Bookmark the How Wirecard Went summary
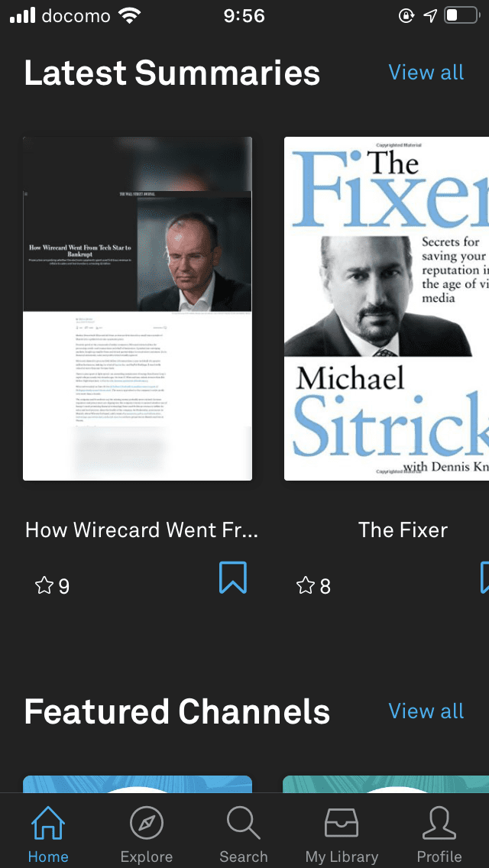489x868 pixels. pos(232,578)
